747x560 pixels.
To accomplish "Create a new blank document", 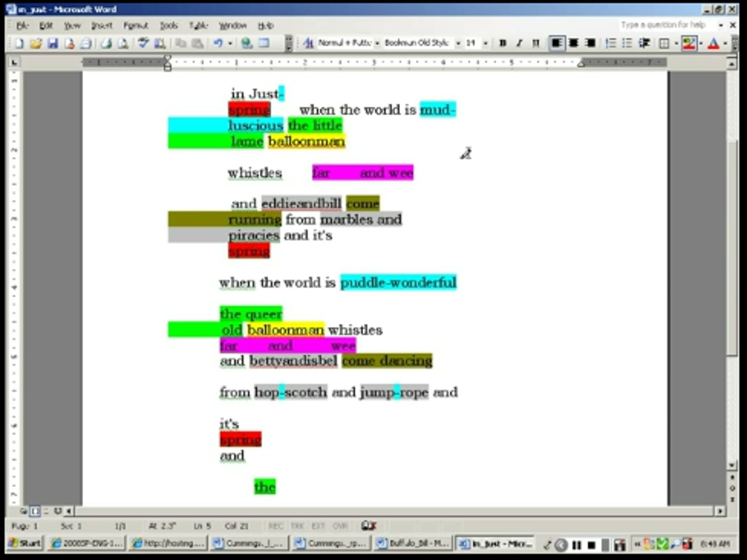I will click(x=20, y=43).
